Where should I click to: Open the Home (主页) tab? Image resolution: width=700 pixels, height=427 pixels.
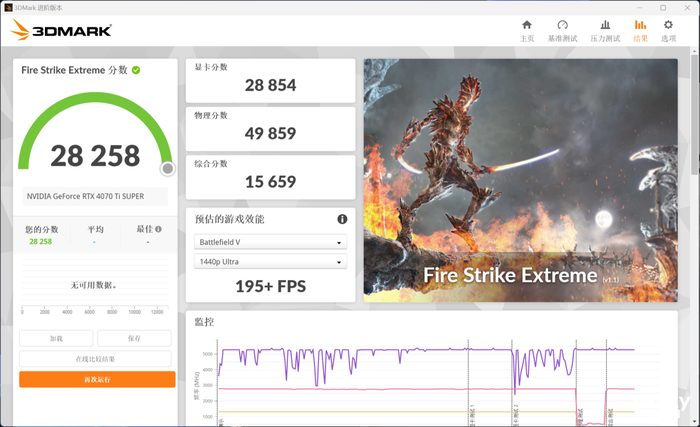click(x=527, y=31)
